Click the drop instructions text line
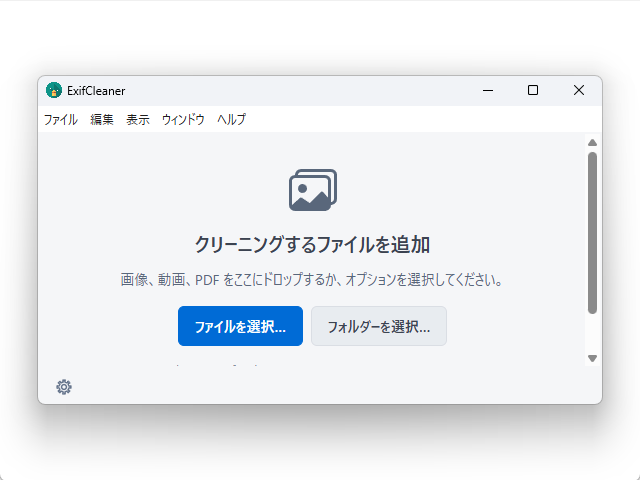The width and height of the screenshot is (640, 480). [311, 280]
